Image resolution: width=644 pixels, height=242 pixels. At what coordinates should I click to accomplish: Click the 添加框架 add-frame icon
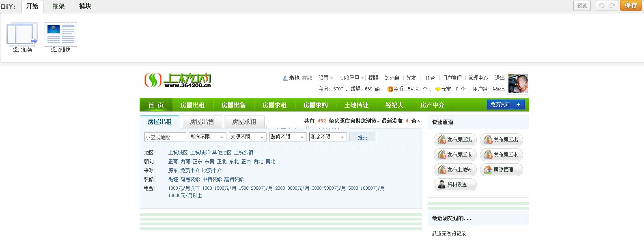point(22,34)
